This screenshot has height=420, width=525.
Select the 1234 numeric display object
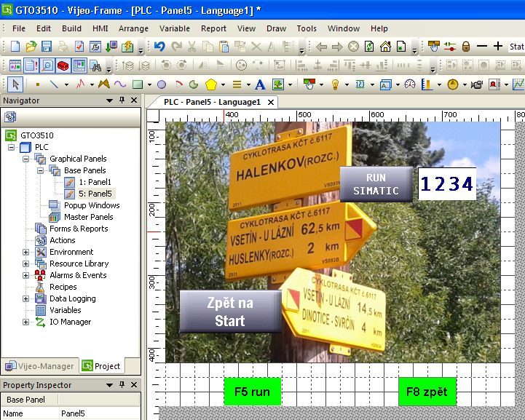pos(447,183)
